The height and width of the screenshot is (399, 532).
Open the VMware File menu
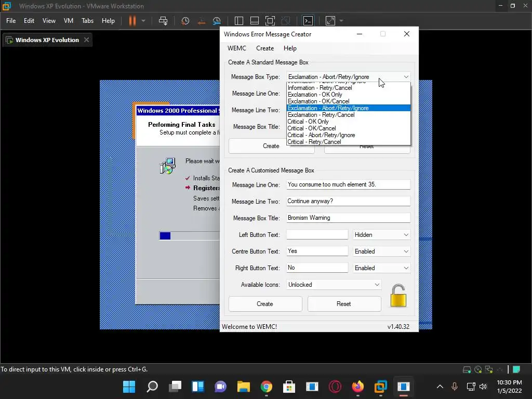click(11, 21)
